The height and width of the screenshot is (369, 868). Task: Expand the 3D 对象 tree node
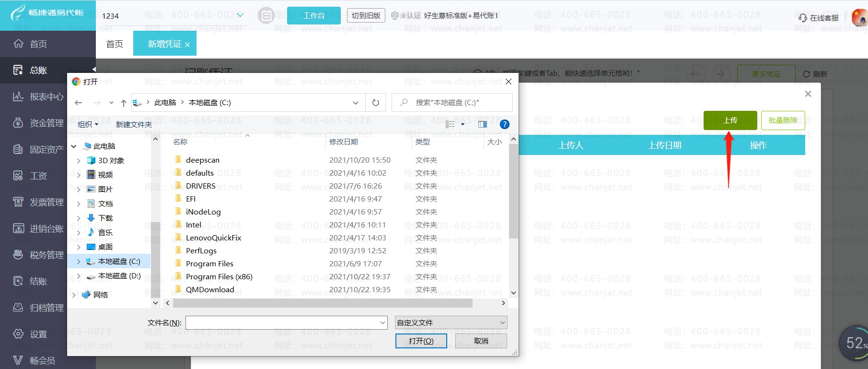[79, 161]
